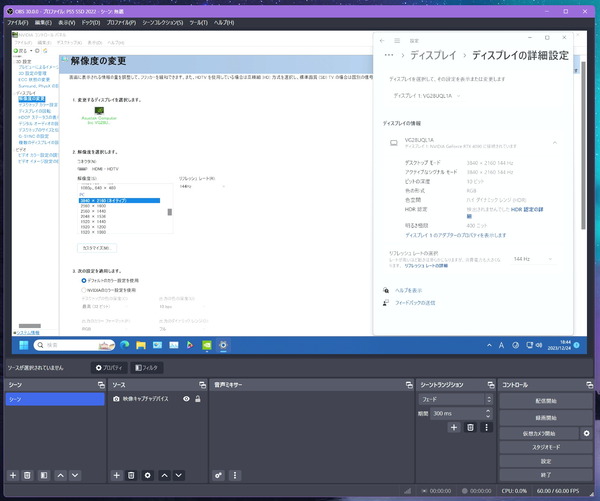This screenshot has height=501, width=600.
Task: Open advanced audio properties gears icon
Action: (218, 475)
